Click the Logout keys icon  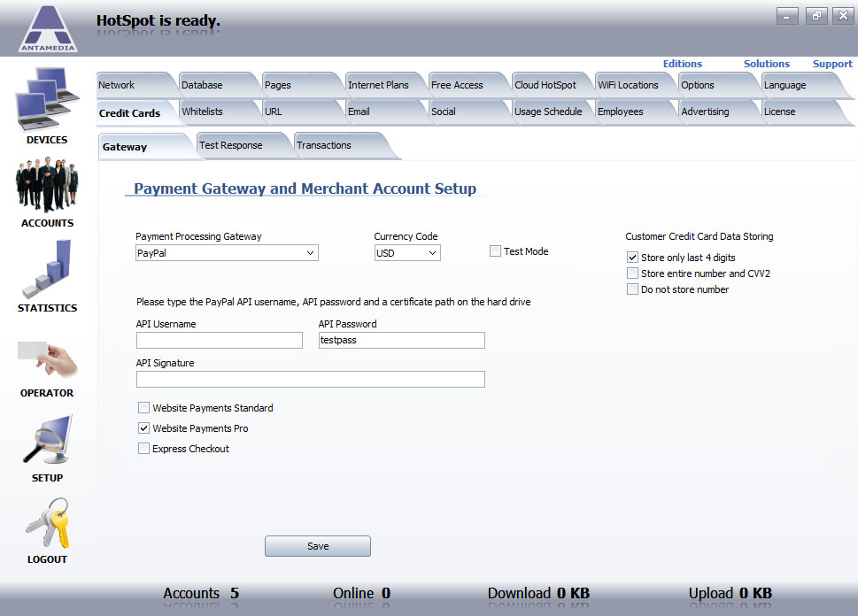48,523
